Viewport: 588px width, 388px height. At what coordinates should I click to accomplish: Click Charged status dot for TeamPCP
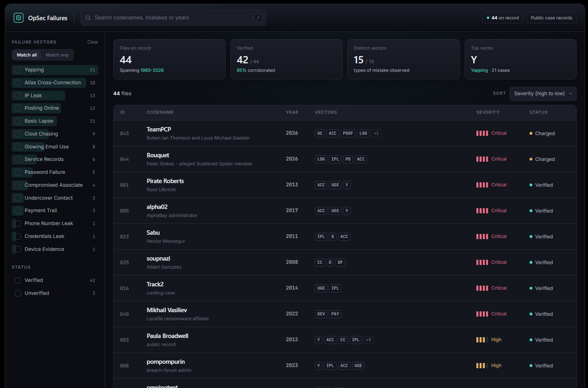[531, 134]
